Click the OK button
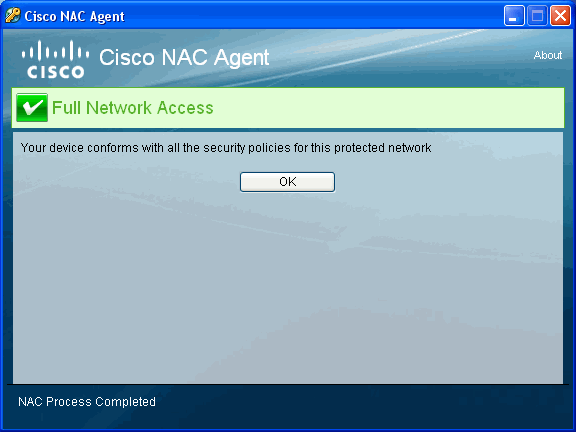This screenshot has height=432, width=577. (287, 182)
